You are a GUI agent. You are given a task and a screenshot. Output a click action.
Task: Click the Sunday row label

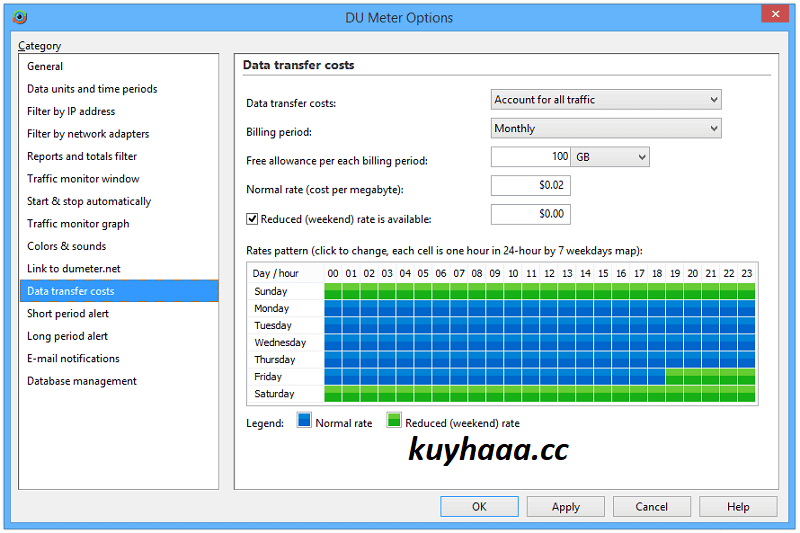click(x=271, y=291)
